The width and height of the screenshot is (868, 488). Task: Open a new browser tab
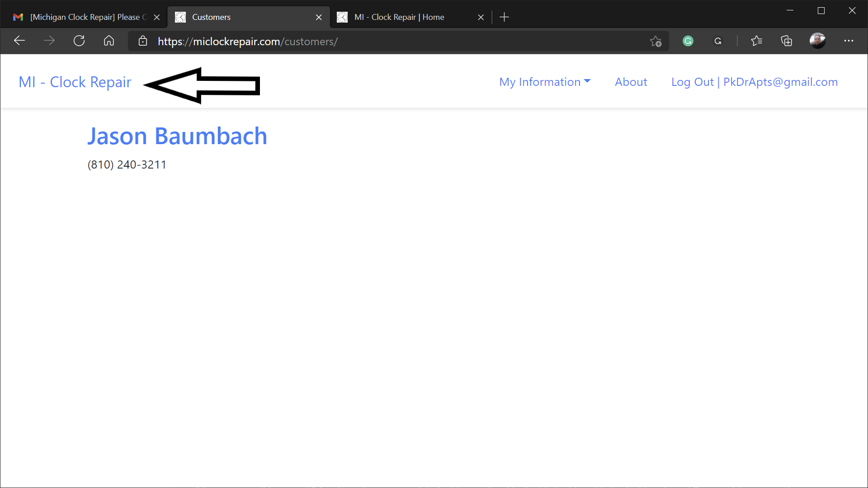click(504, 17)
